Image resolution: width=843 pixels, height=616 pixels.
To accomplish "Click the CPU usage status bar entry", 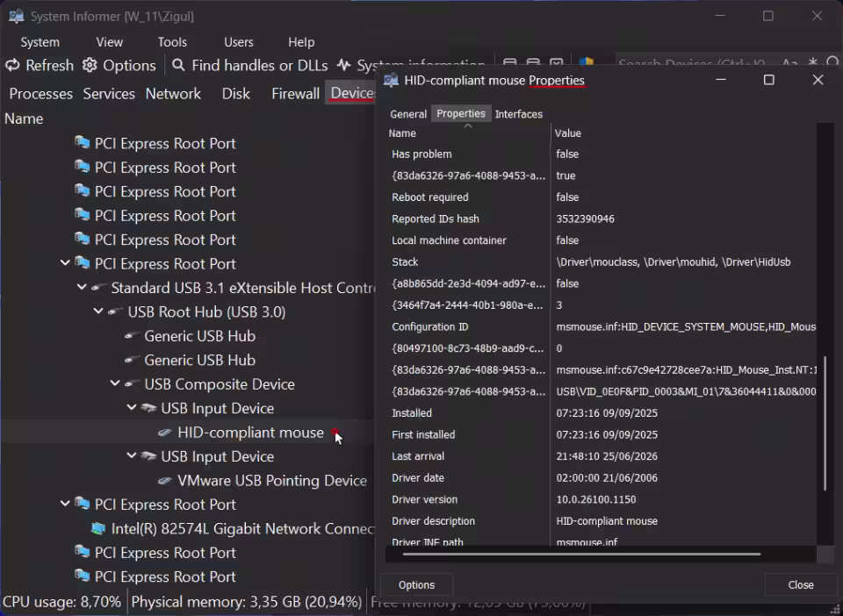I will pos(62,601).
